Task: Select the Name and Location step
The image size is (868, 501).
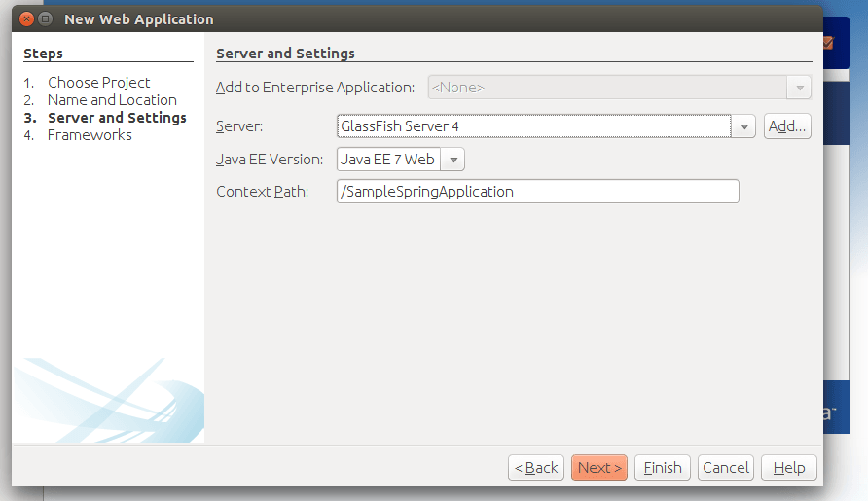Action: 112,100
